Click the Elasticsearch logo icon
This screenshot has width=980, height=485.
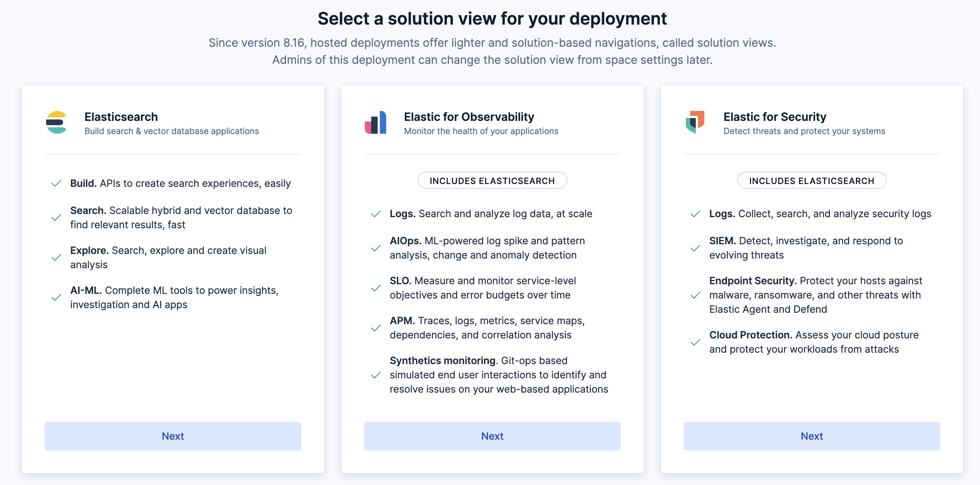tap(56, 122)
